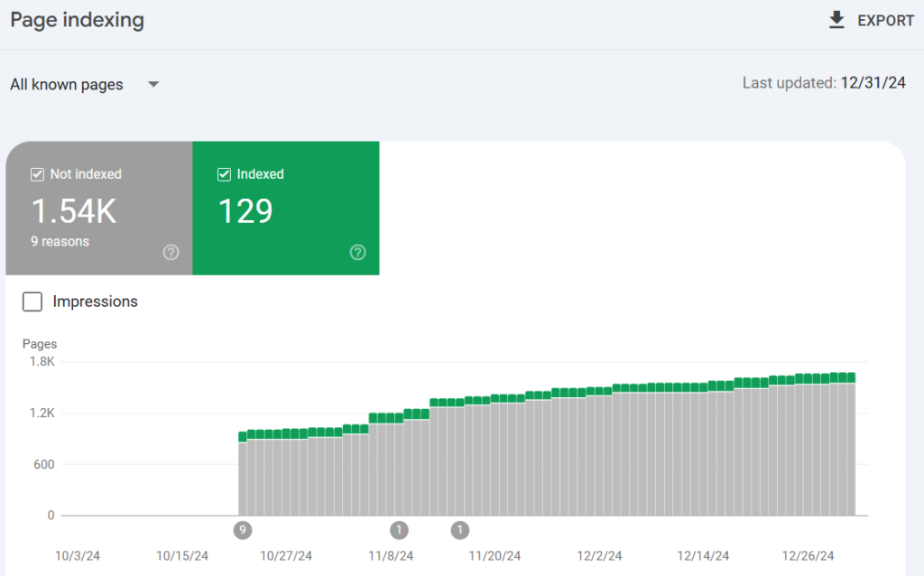Select the rightmost annotation marker labeled 1
The image size is (924, 576).
click(460, 530)
